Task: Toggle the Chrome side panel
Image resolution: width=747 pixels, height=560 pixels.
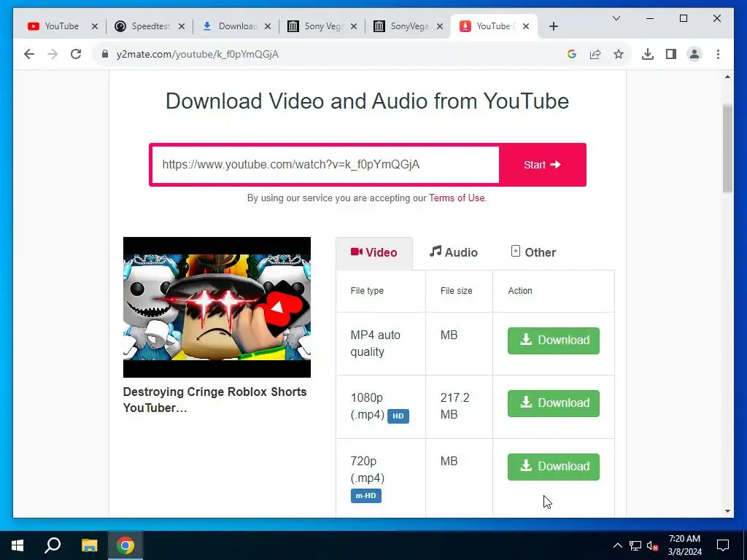Action: pyautogui.click(x=671, y=54)
